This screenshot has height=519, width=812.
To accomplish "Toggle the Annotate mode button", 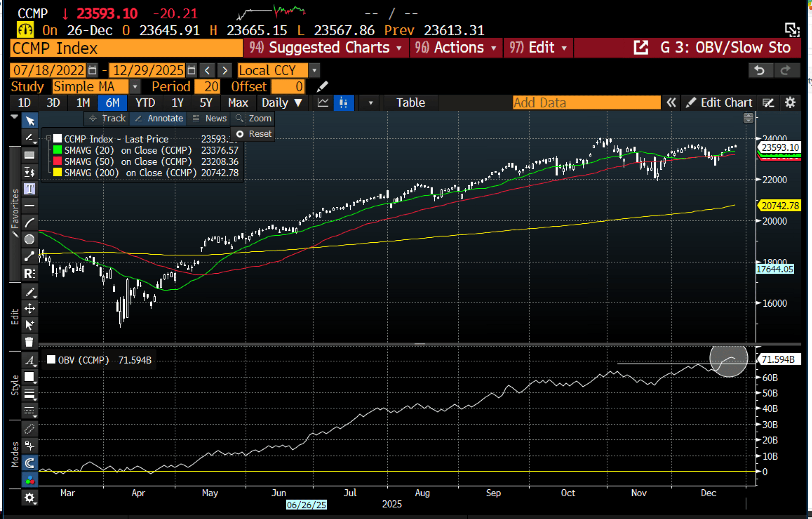I will [159, 118].
